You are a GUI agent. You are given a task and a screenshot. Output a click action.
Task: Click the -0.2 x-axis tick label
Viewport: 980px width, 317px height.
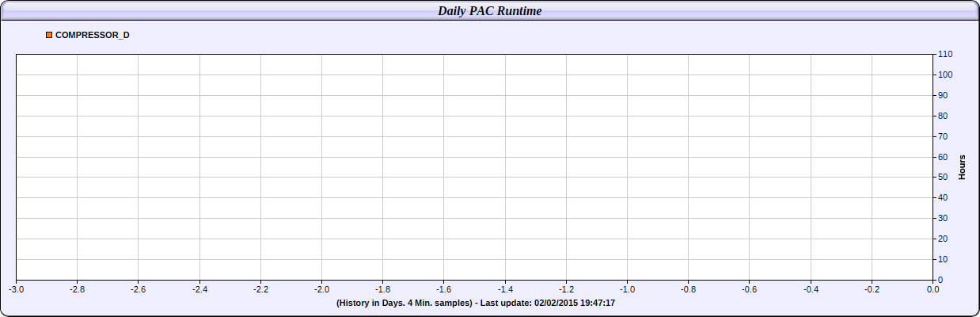(872, 290)
